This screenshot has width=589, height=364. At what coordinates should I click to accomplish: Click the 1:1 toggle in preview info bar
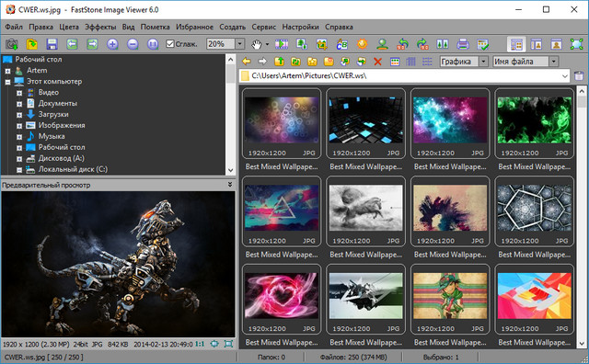tap(200, 344)
